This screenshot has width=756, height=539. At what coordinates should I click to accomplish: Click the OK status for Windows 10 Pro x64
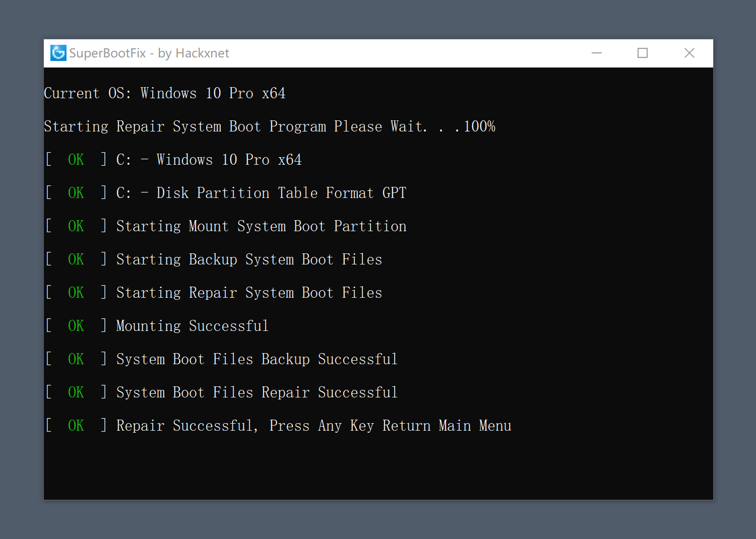coord(75,159)
